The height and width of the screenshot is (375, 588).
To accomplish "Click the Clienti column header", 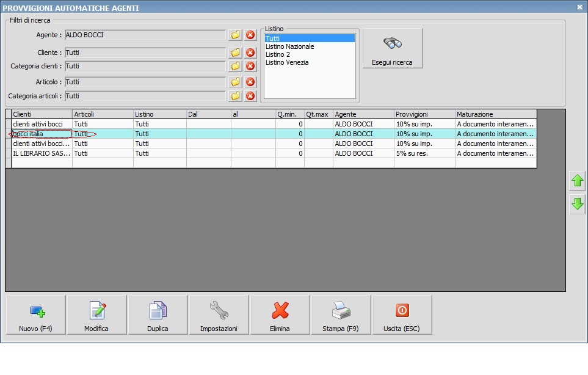I will [42, 114].
